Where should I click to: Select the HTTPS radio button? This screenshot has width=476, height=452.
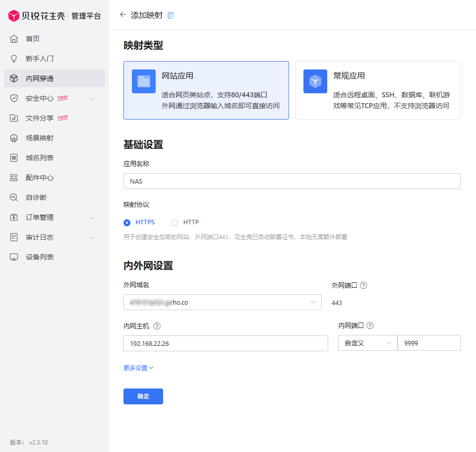click(x=127, y=223)
